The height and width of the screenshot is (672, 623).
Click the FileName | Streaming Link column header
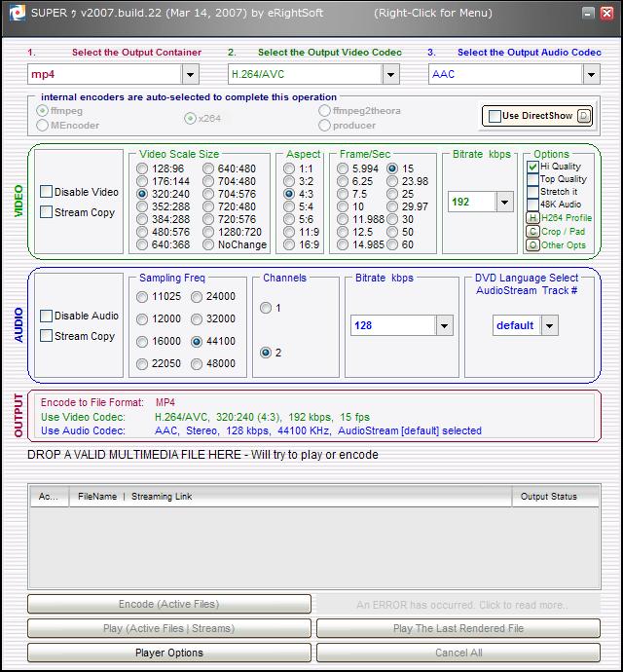click(x=290, y=497)
